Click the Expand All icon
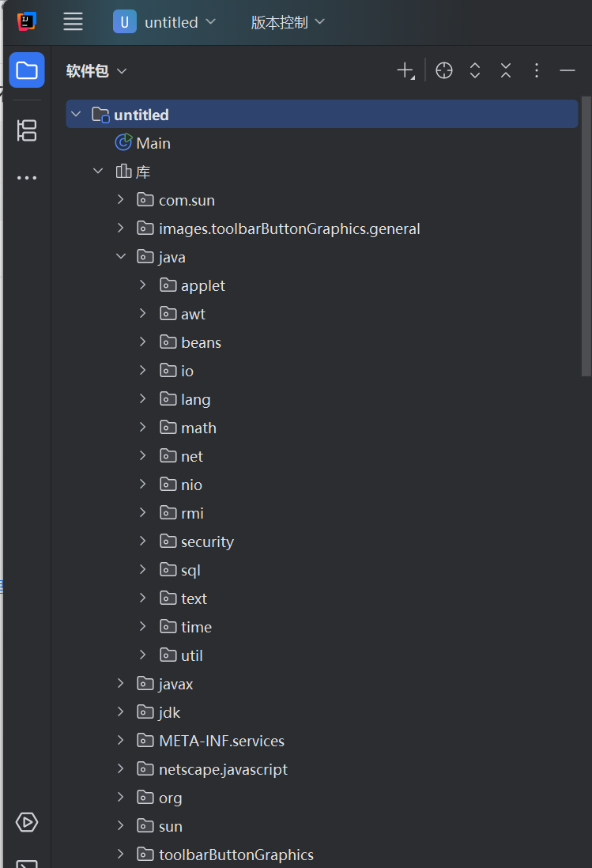Viewport: 592px width, 868px height. click(x=475, y=71)
